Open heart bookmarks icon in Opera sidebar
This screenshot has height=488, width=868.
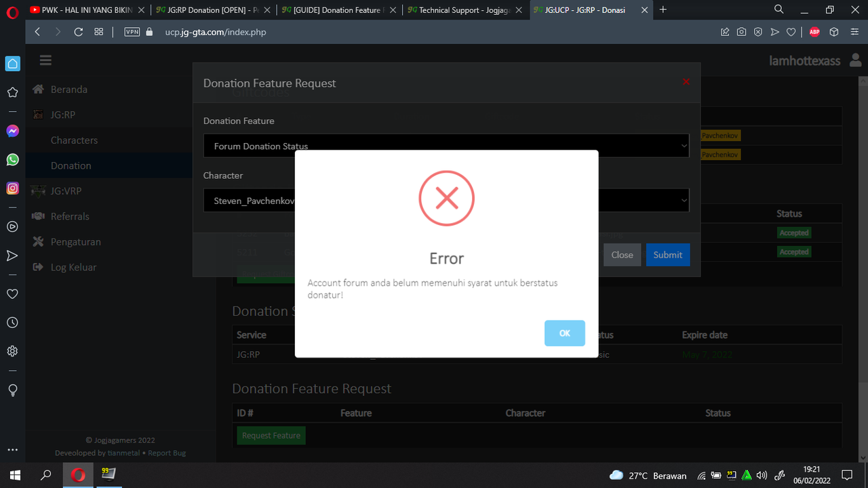(x=12, y=294)
